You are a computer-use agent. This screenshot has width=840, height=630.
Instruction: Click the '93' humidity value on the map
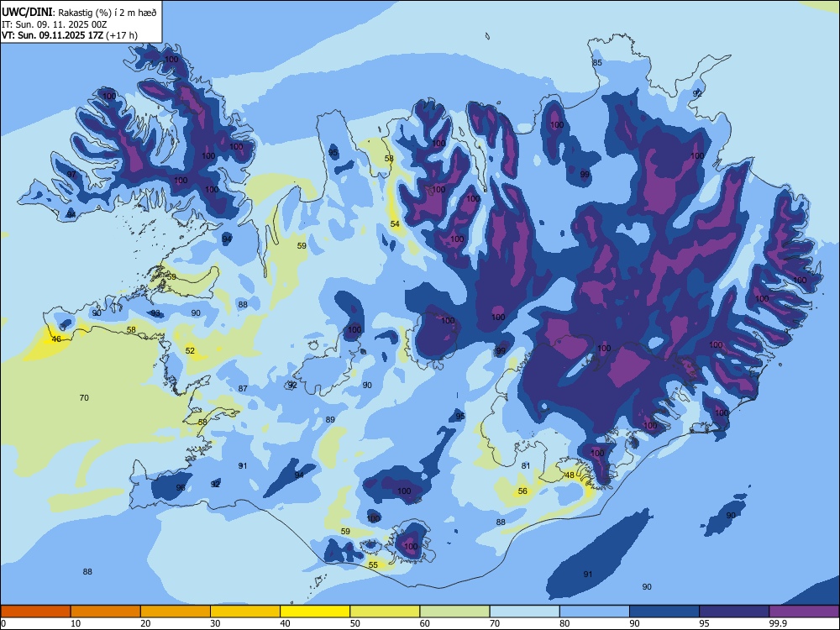(155, 312)
